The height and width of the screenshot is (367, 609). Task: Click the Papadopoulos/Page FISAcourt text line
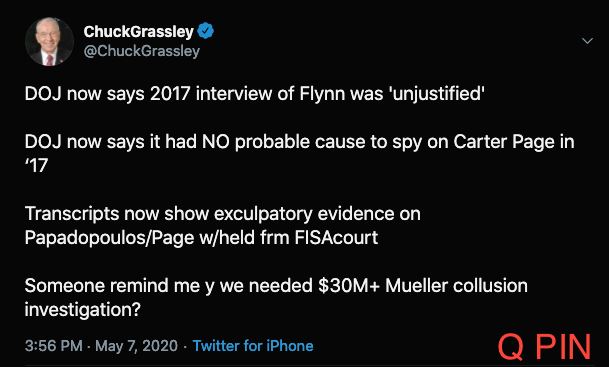(201, 238)
